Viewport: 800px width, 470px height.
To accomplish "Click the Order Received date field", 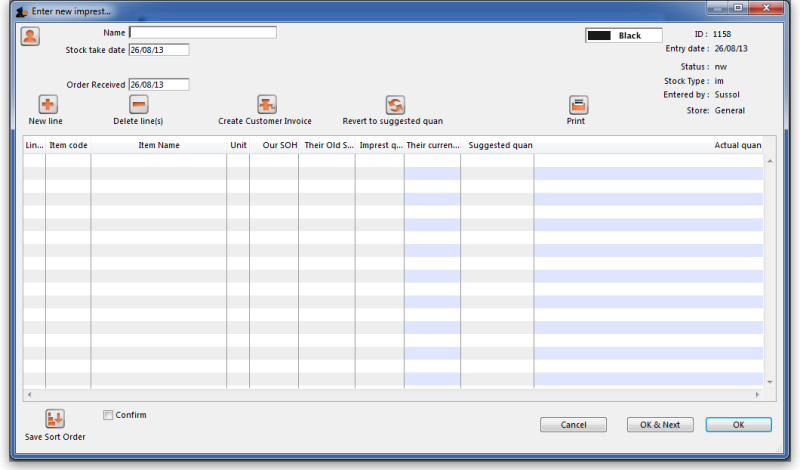I will 158,85.
